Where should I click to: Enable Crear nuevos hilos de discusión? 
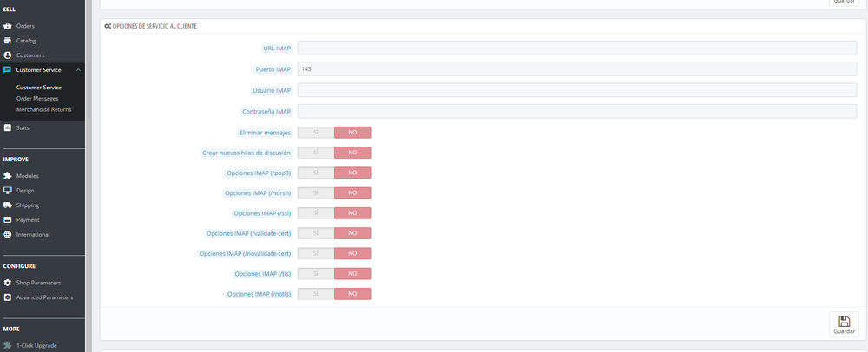tap(316, 153)
